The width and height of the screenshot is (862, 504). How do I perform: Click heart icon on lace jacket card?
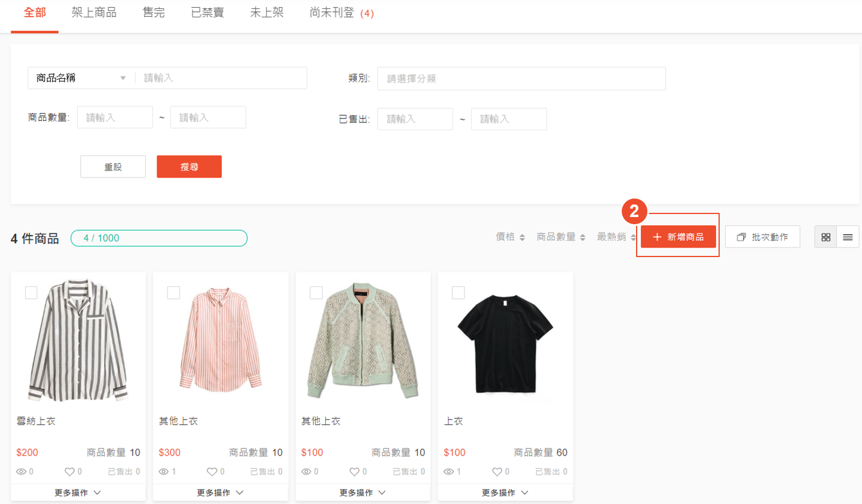click(x=354, y=472)
